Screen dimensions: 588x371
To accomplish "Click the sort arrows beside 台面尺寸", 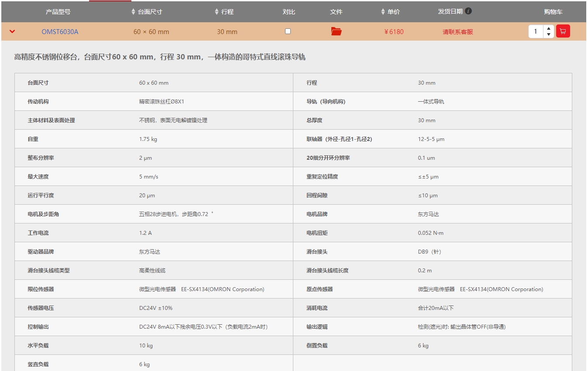I will click(x=134, y=12).
